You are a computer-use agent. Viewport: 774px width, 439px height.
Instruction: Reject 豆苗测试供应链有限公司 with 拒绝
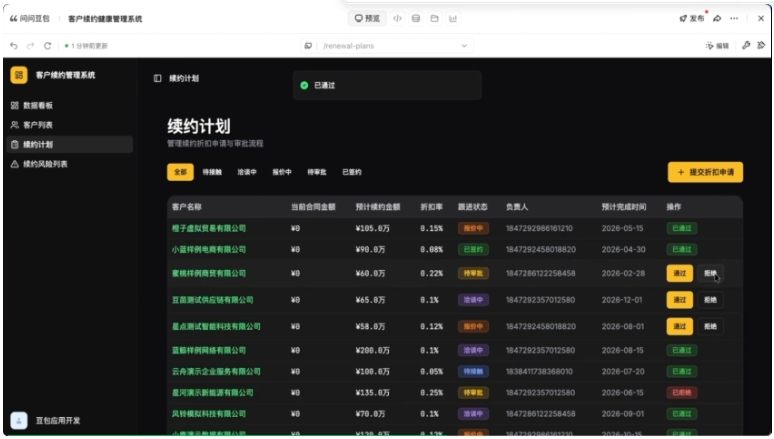click(710, 300)
